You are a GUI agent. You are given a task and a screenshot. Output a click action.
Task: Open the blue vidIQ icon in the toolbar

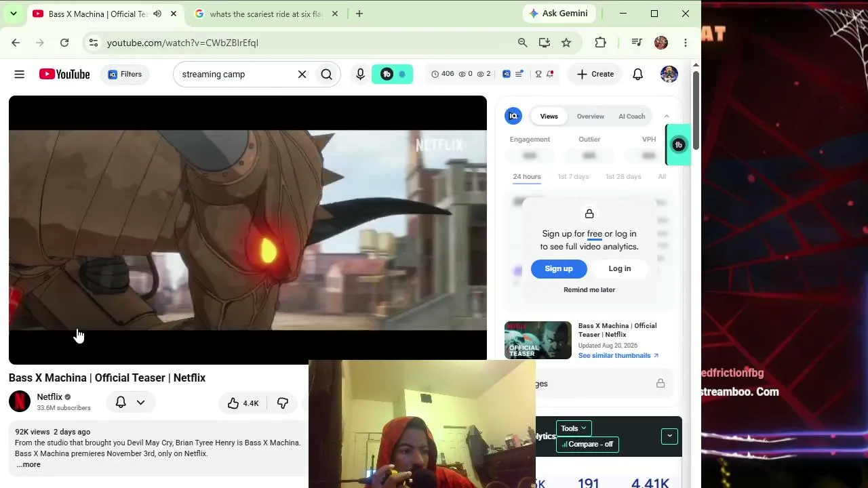[x=506, y=75]
